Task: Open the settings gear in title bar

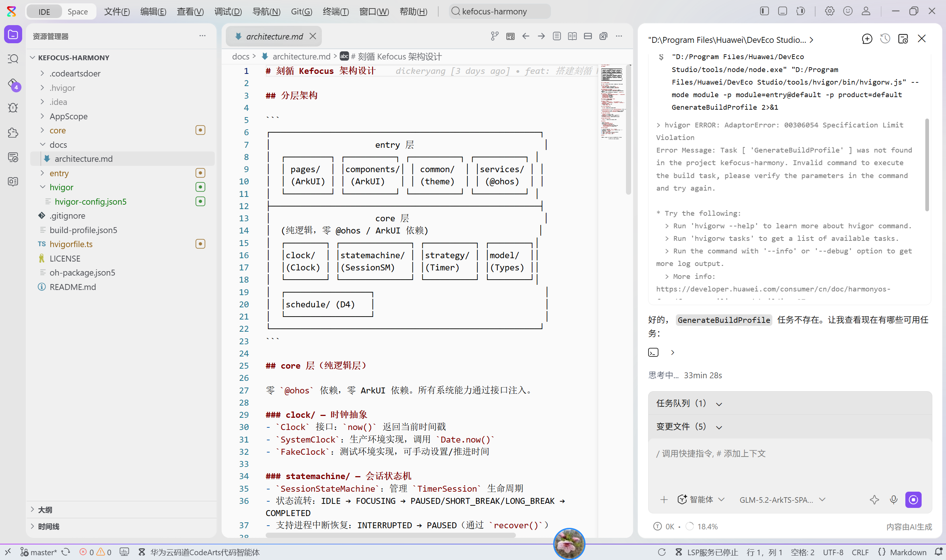Action: point(829,11)
